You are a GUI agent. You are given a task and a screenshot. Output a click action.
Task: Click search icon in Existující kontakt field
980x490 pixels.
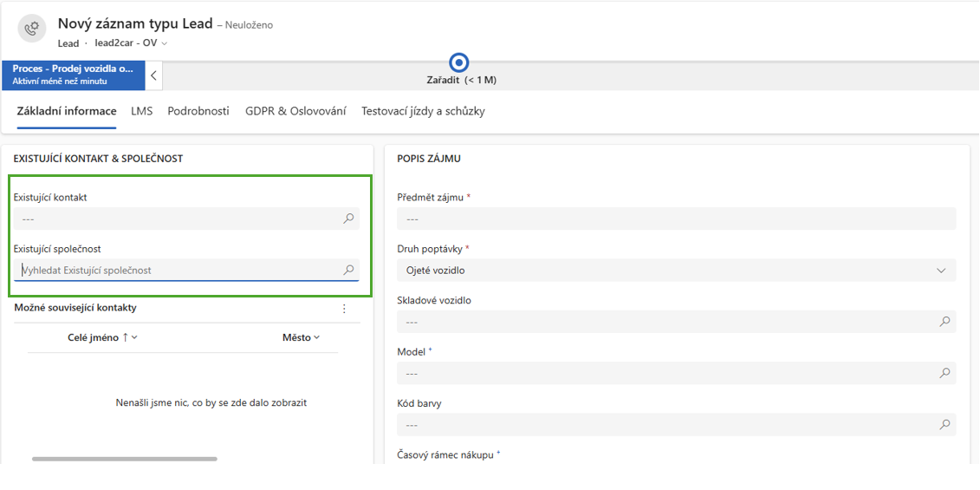click(x=348, y=219)
